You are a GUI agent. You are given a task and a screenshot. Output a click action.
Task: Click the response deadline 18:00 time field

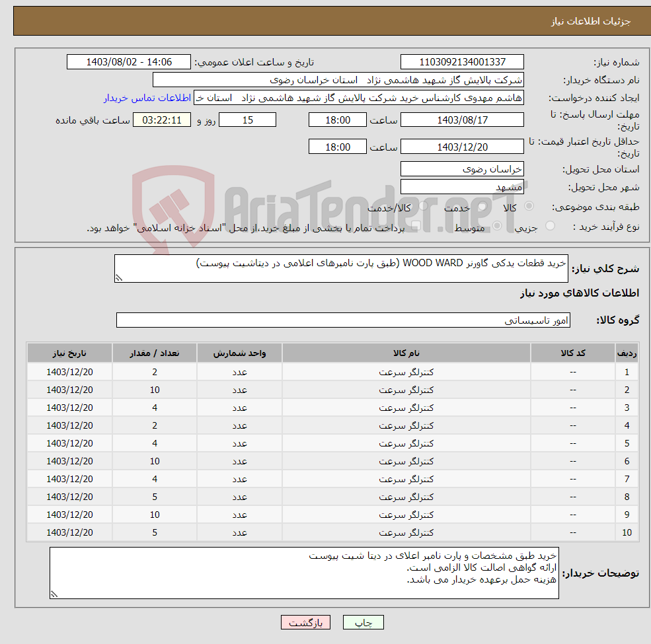click(338, 120)
